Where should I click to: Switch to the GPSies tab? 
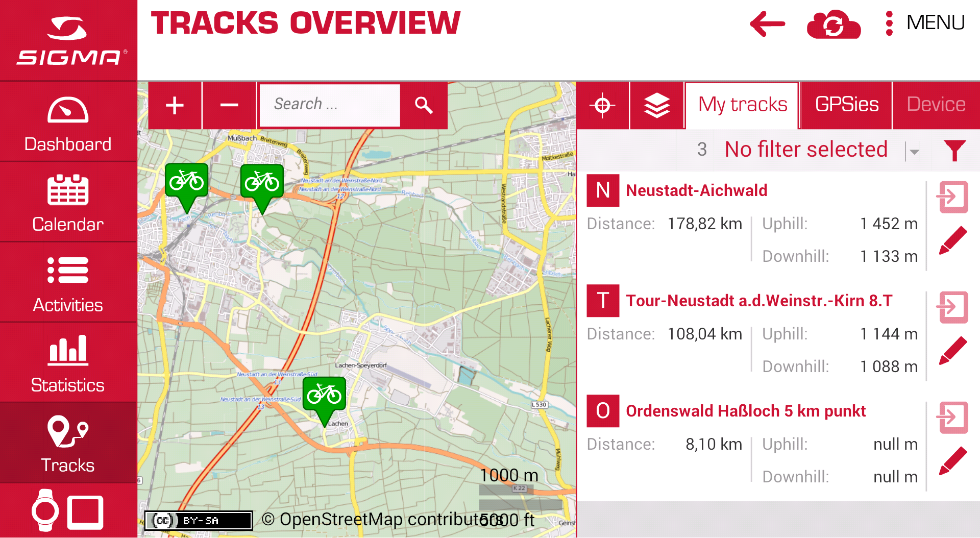[846, 105]
